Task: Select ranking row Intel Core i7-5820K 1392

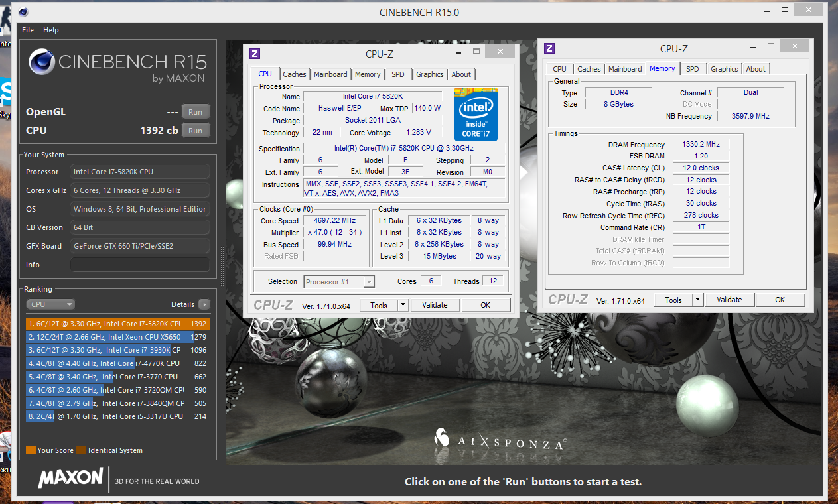Action: click(117, 324)
